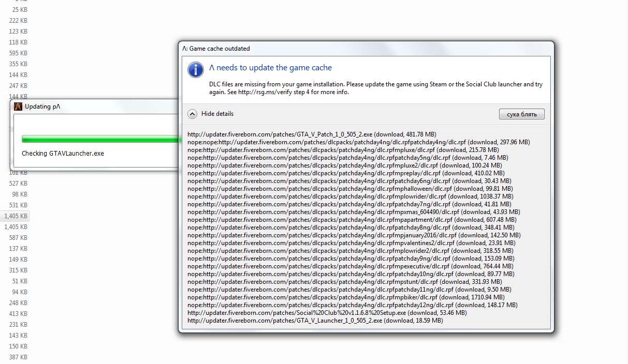628x364 pixels.
Task: Click the 118 KB size in background list
Action: [x=18, y=42]
